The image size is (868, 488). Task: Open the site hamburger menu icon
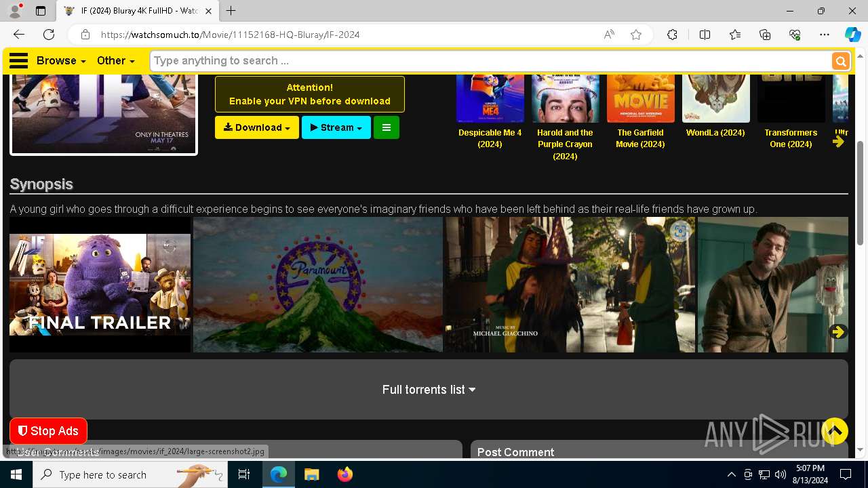coord(18,61)
